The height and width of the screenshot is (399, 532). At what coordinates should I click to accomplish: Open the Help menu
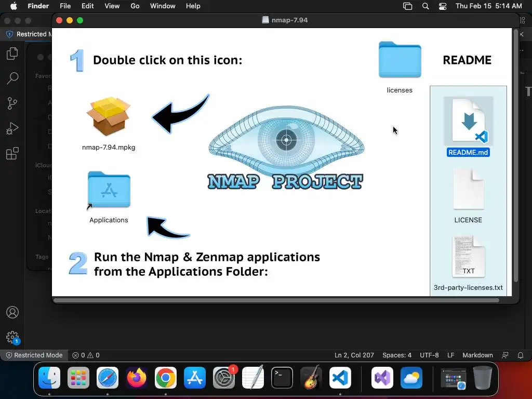[x=193, y=6]
